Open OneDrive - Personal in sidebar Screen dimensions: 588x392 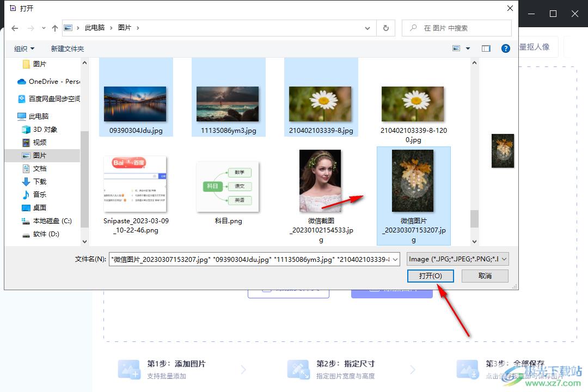[x=48, y=82]
